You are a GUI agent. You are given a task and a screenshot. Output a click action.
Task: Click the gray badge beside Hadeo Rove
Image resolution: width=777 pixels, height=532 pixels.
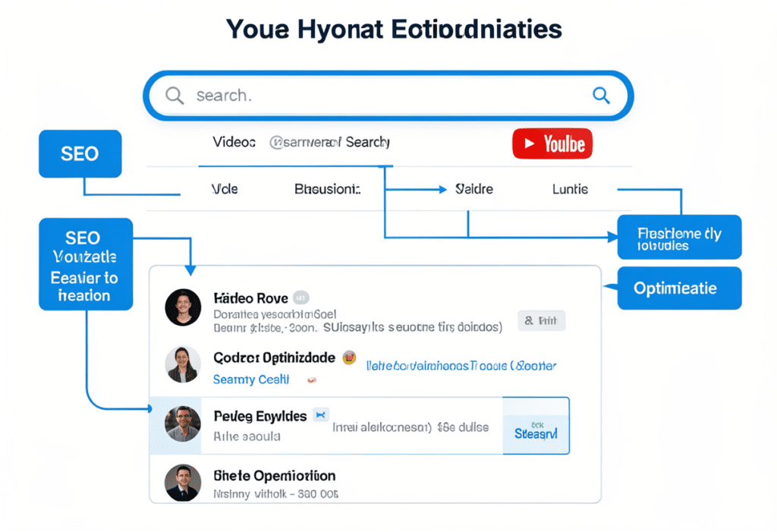coord(300,297)
